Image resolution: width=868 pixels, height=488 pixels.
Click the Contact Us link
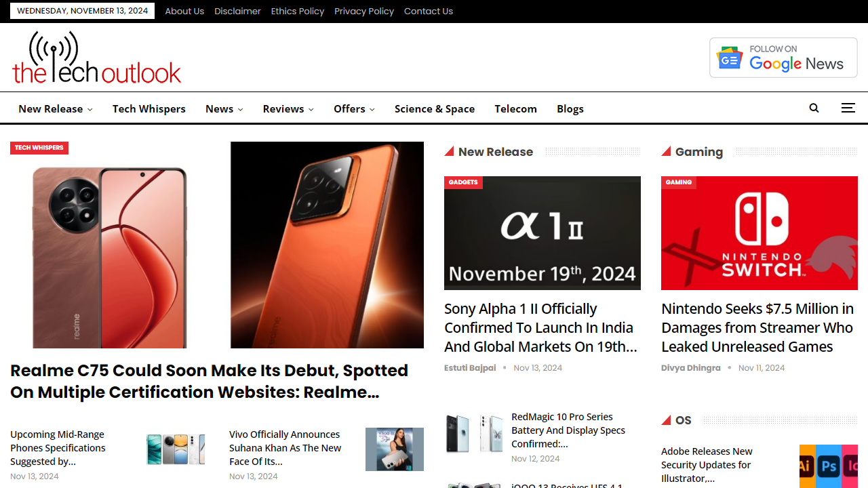point(428,11)
